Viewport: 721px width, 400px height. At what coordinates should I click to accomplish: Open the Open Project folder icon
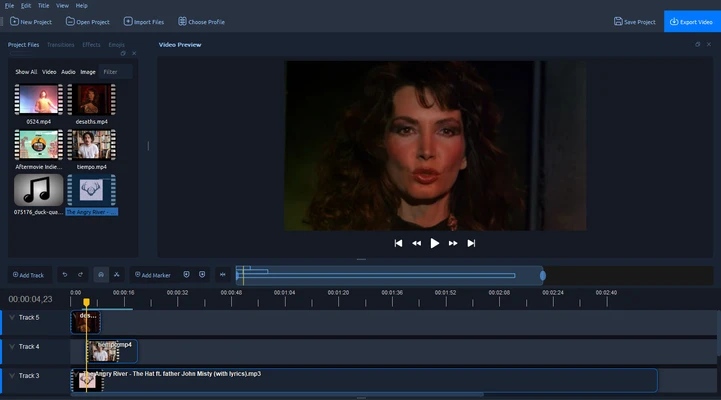click(x=70, y=21)
